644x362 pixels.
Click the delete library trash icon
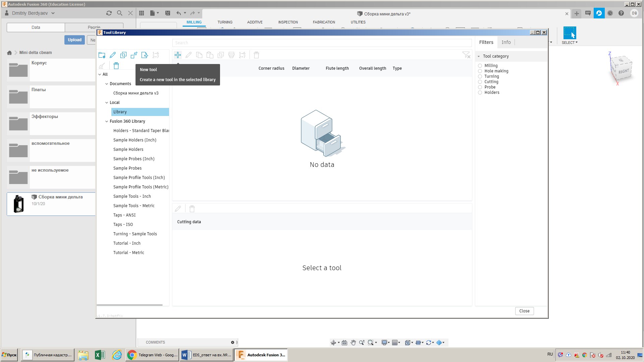click(116, 66)
